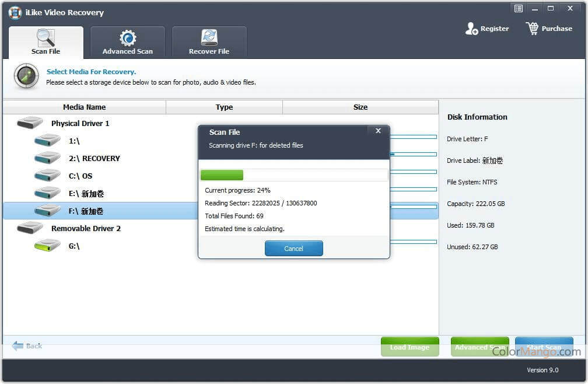Image resolution: width=588 pixels, height=384 pixels.
Task: Close the Scan File dialog
Action: pos(379,131)
